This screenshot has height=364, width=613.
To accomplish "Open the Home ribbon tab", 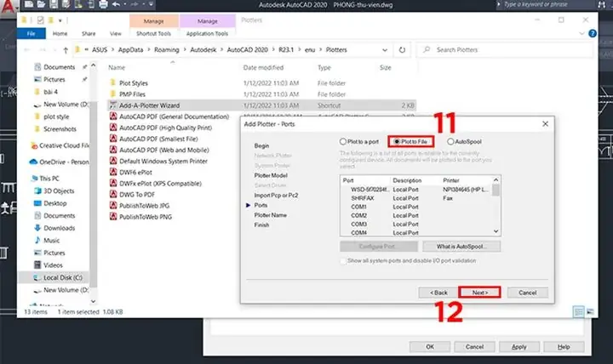I will click(x=60, y=33).
